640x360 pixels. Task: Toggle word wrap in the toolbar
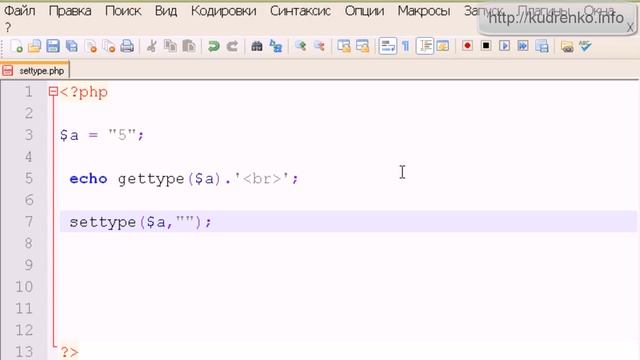(x=387, y=46)
